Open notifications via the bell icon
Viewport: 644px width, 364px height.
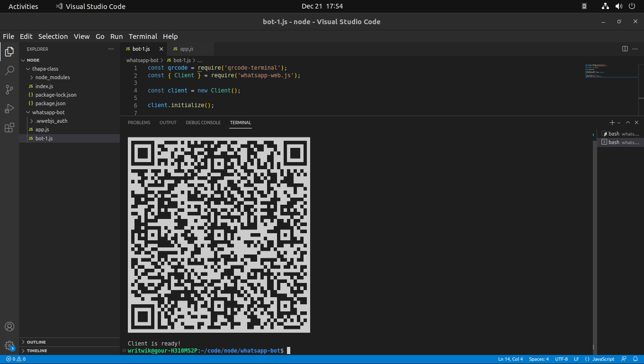[x=635, y=359]
